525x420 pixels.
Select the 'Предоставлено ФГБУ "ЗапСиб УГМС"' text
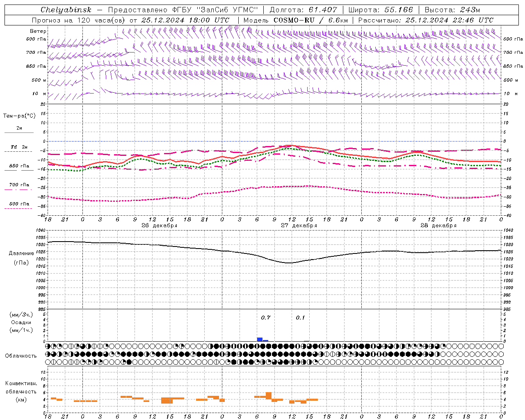point(183,10)
